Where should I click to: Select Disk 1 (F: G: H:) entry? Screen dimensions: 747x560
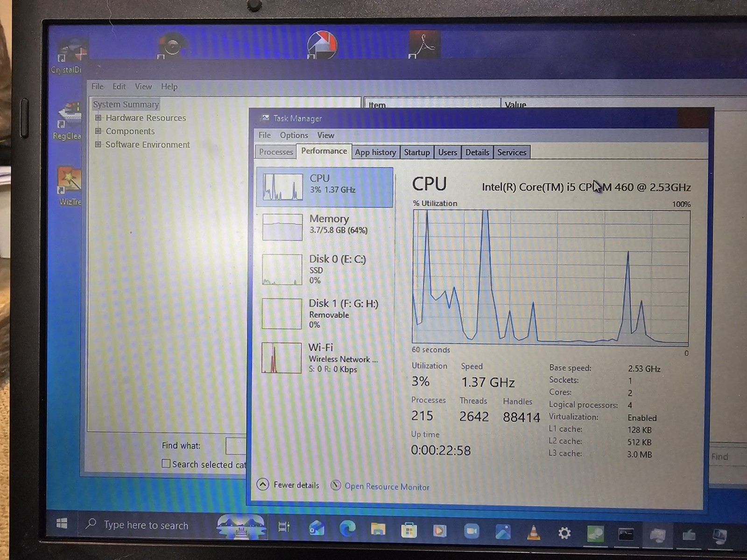(325, 313)
